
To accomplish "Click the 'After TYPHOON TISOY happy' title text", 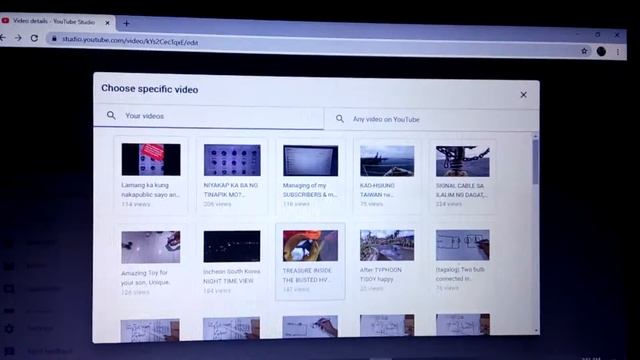I will [380, 274].
